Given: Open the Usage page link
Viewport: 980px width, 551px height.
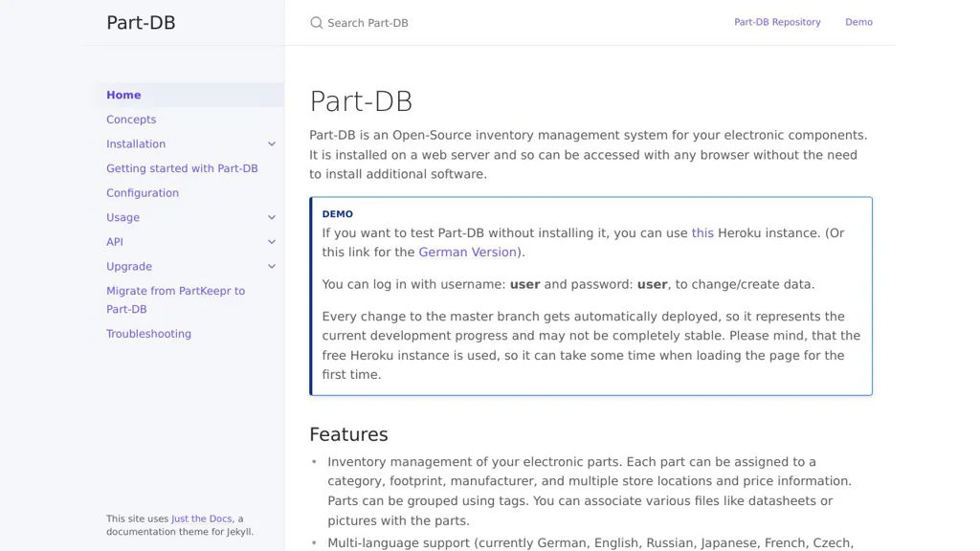Looking at the screenshot, I should pos(122,218).
